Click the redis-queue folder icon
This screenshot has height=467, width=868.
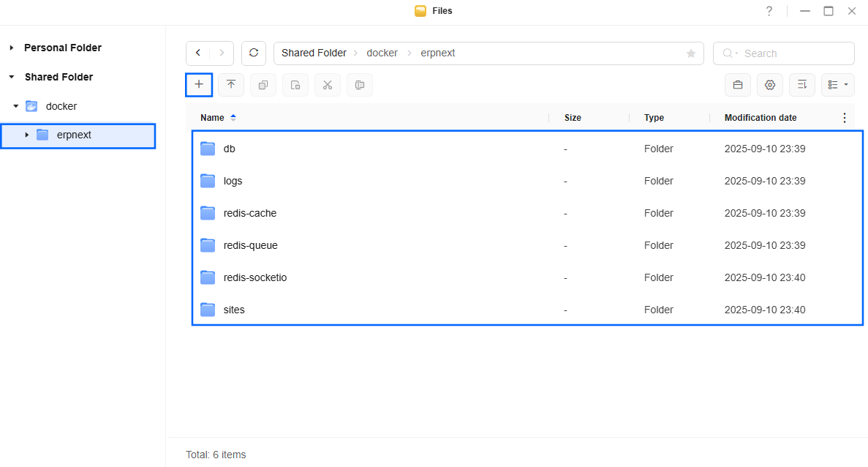208,245
